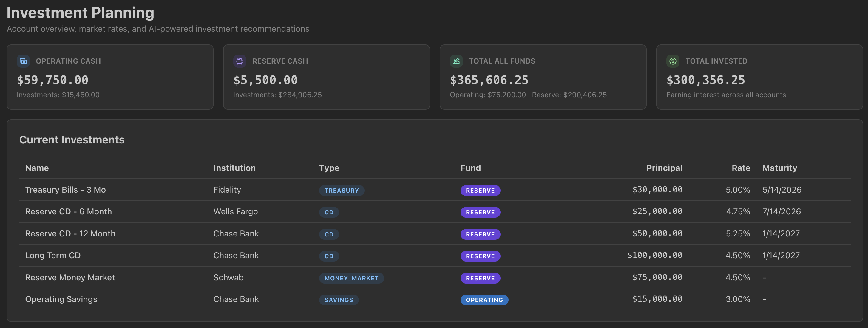Select the MONEY_MARKET badge for Reserve Money Market
The height and width of the screenshot is (328, 868).
pos(351,278)
